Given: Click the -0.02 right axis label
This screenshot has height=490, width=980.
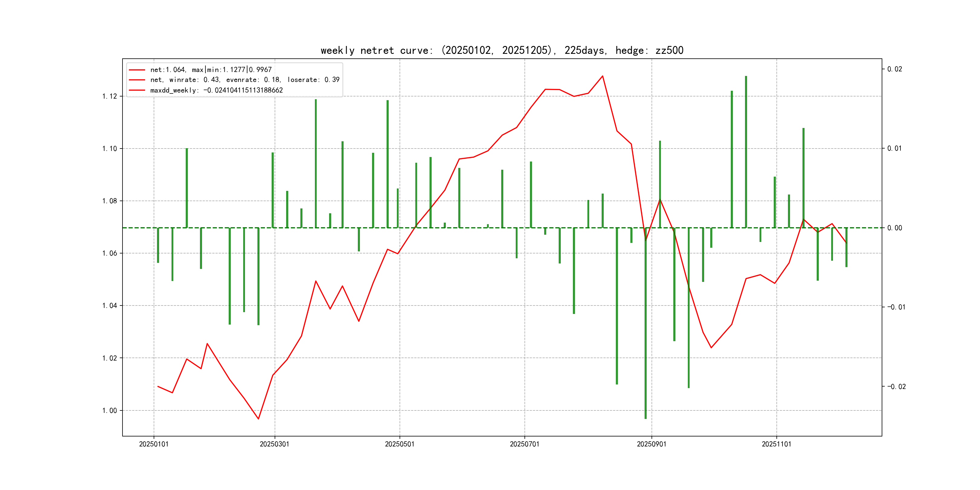Looking at the screenshot, I should 896,387.
